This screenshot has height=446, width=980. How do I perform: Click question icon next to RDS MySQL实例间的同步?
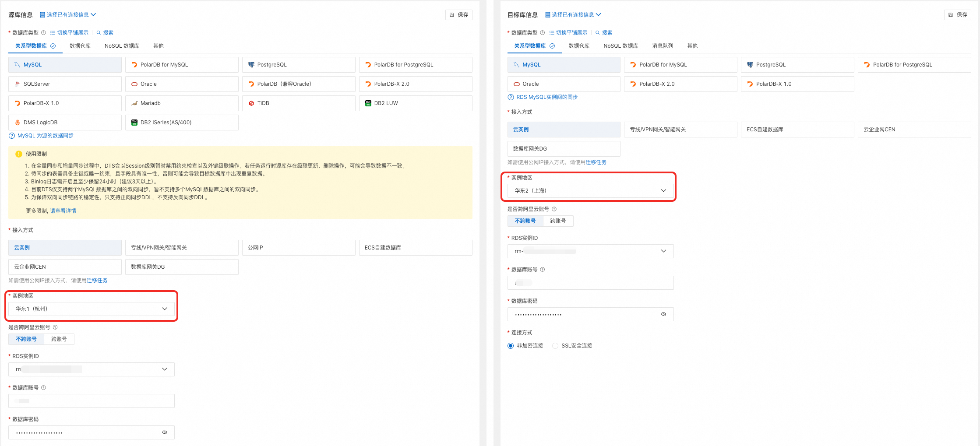pos(511,97)
